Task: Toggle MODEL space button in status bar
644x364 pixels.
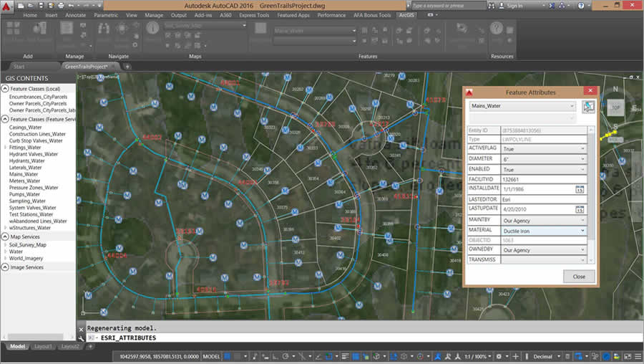Action: pos(212,356)
